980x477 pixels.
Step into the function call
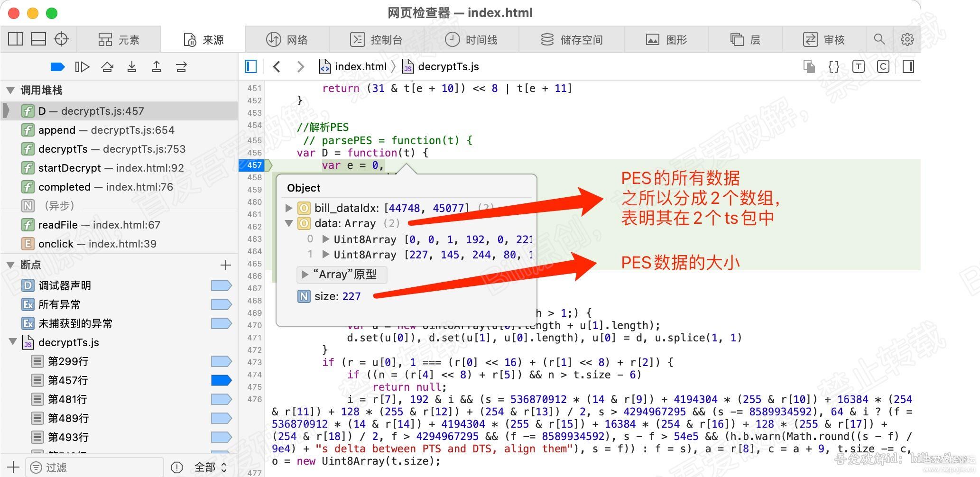pos(132,66)
